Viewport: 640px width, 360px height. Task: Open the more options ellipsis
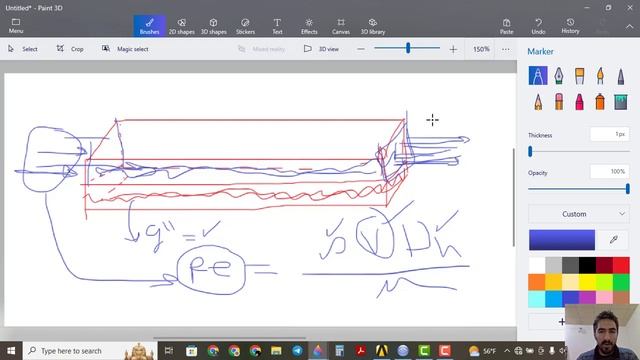(x=506, y=49)
